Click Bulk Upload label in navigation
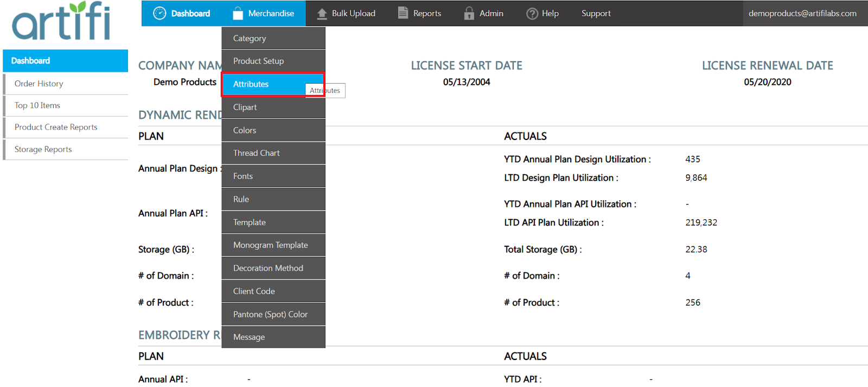Viewport: 868px width, 387px height. coord(354,14)
